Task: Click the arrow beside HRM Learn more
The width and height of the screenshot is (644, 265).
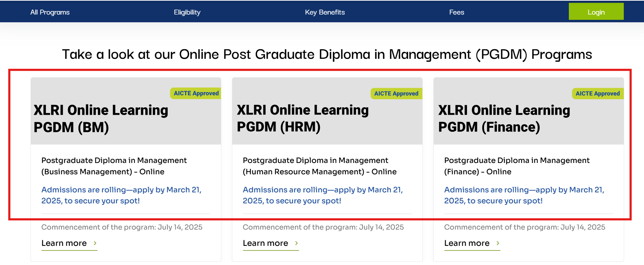Action: [x=296, y=243]
